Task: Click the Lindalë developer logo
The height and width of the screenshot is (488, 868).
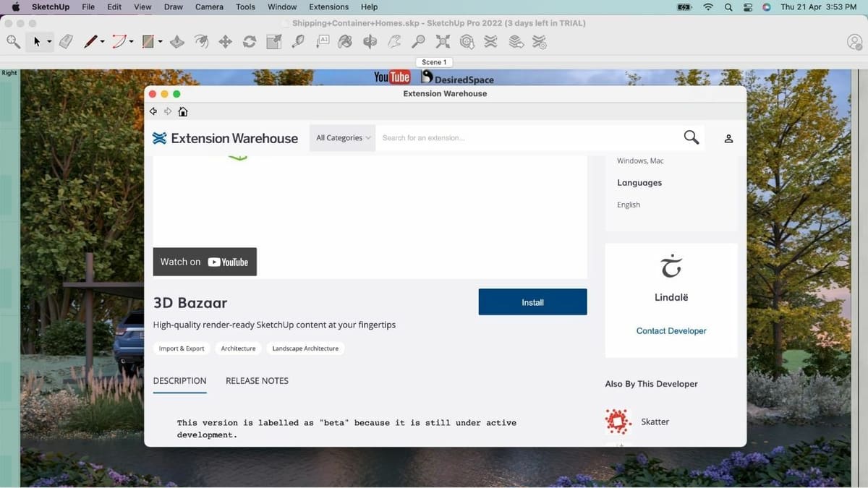Action: (671, 266)
